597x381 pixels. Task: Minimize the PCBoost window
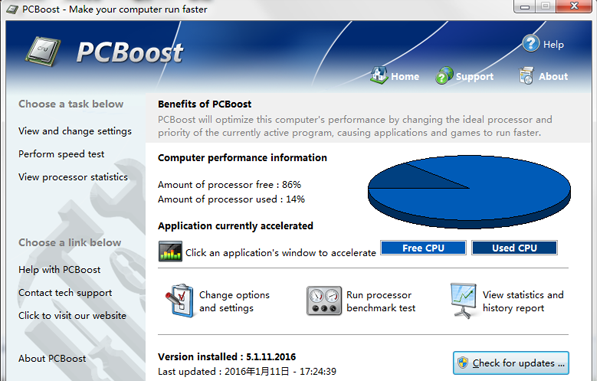coord(525,6)
